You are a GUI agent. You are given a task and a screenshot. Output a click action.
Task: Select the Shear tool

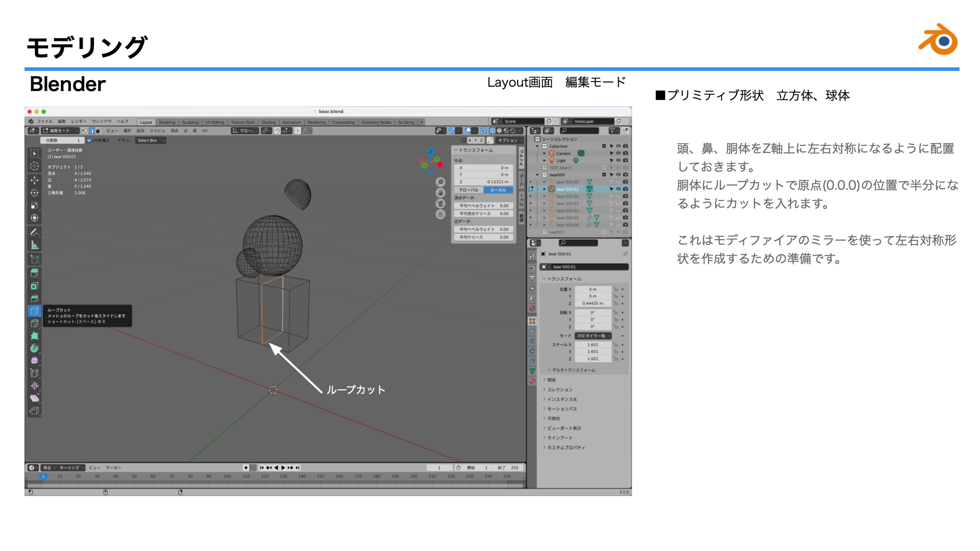(x=34, y=398)
